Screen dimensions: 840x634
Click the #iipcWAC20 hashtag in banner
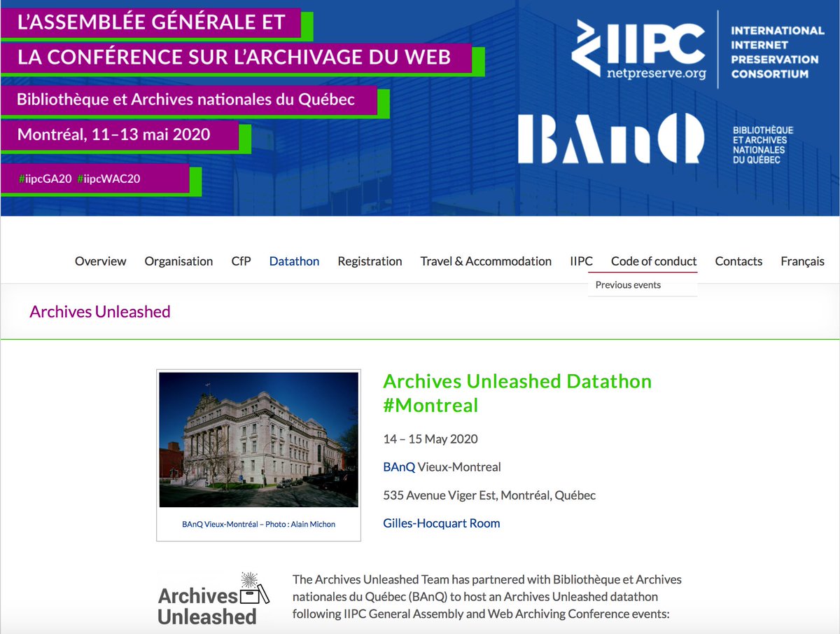tap(108, 179)
